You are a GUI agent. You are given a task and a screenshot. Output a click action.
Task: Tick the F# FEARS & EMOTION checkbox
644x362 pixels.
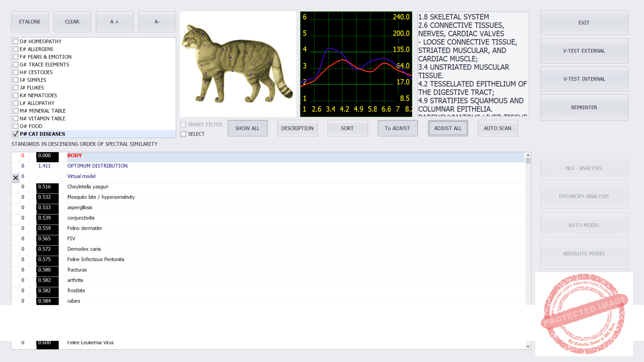16,57
